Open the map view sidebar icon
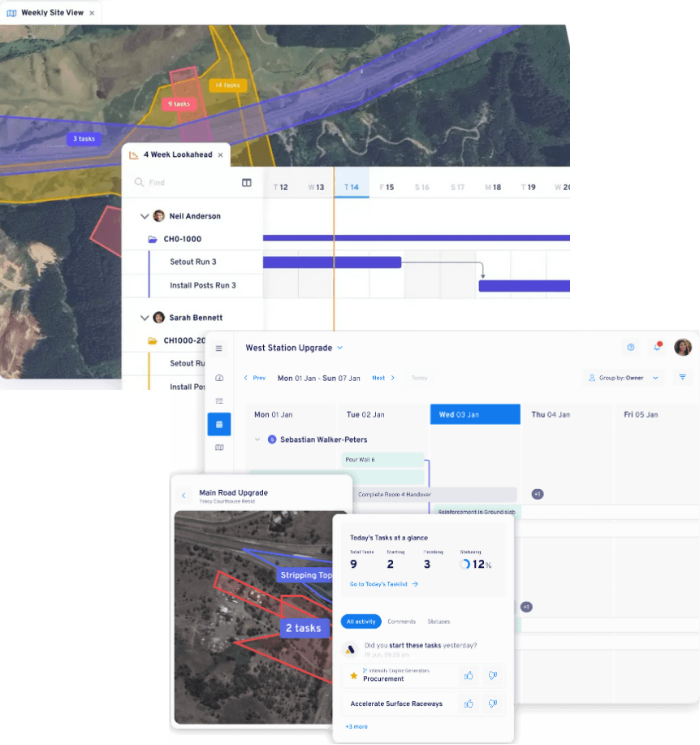Viewport: 700px width, 745px height. pos(219,448)
